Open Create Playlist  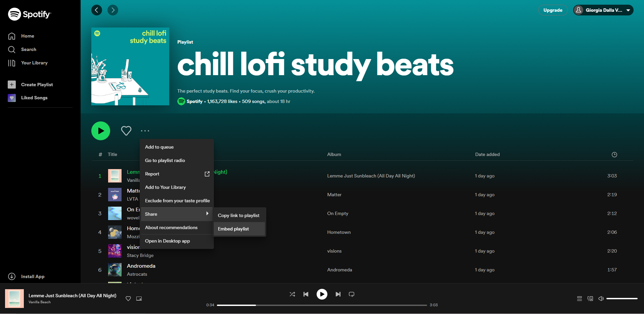click(x=37, y=85)
